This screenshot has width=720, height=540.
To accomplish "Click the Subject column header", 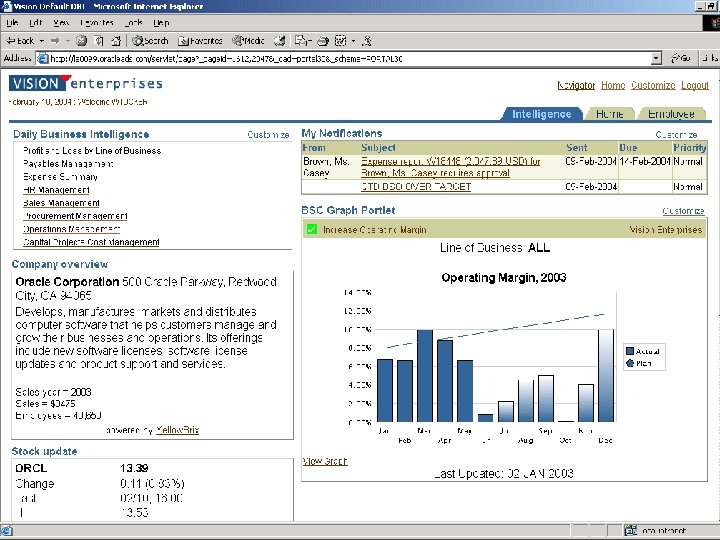I will [378, 147].
